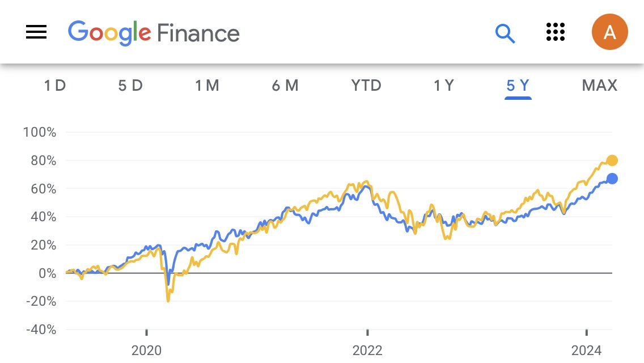Click the Google Finance logo

click(154, 32)
